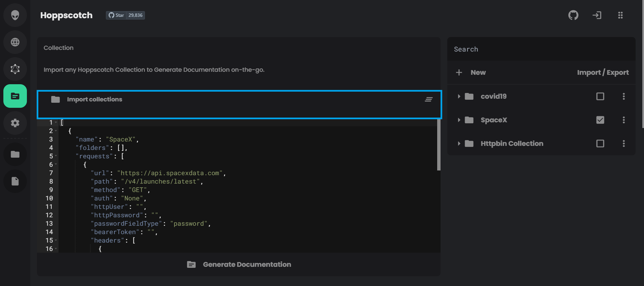Viewport: 644px width, 286px height.
Task: Click the code editor vertical scrollbar
Action: coord(439,145)
